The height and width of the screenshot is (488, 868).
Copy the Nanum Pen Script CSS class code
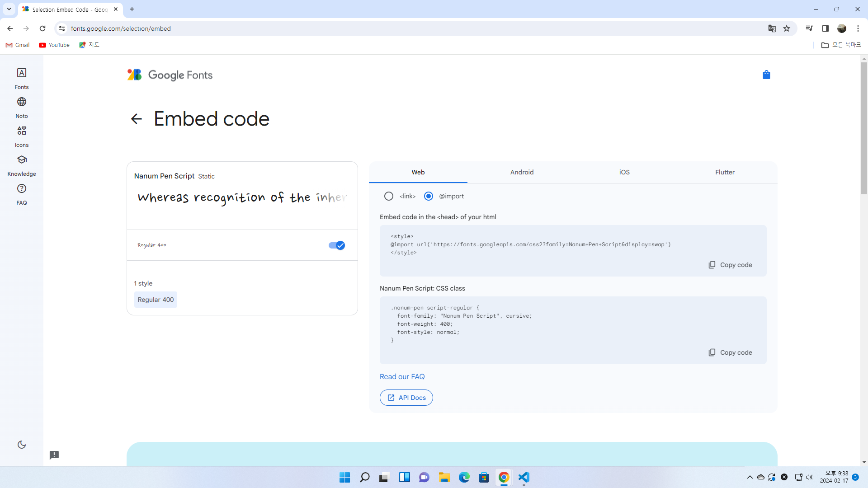click(730, 352)
